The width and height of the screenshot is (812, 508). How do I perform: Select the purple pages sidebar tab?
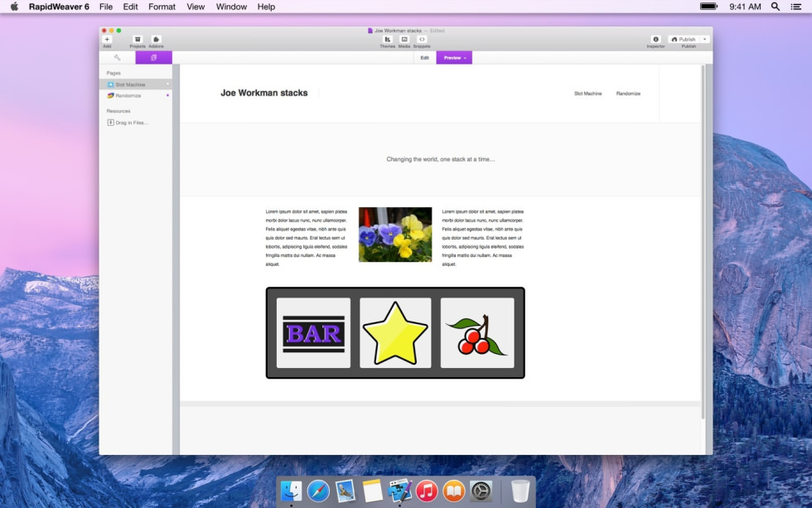tap(154, 57)
